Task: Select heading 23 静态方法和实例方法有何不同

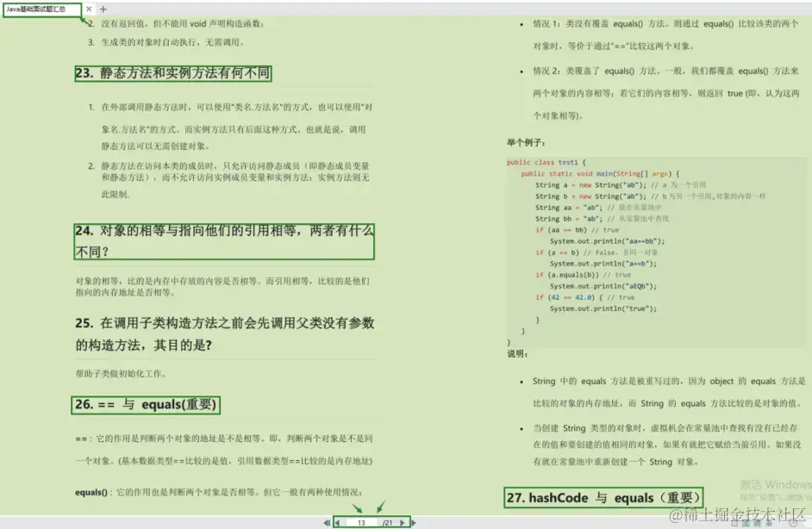Action: (170, 74)
